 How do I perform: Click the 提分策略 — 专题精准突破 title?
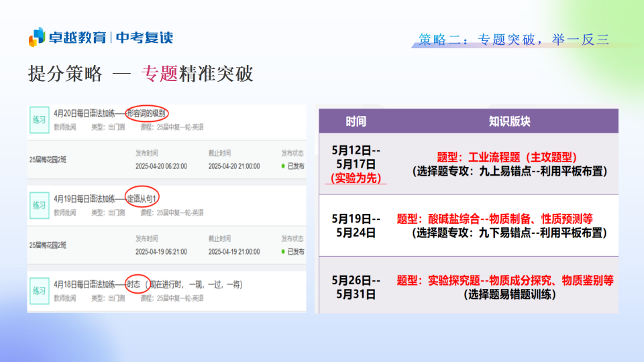(x=140, y=74)
